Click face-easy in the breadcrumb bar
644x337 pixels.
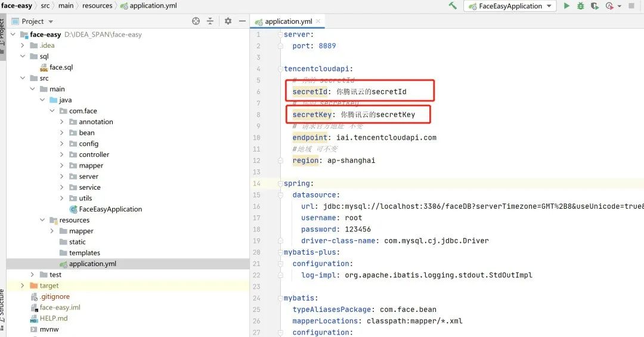(x=17, y=6)
